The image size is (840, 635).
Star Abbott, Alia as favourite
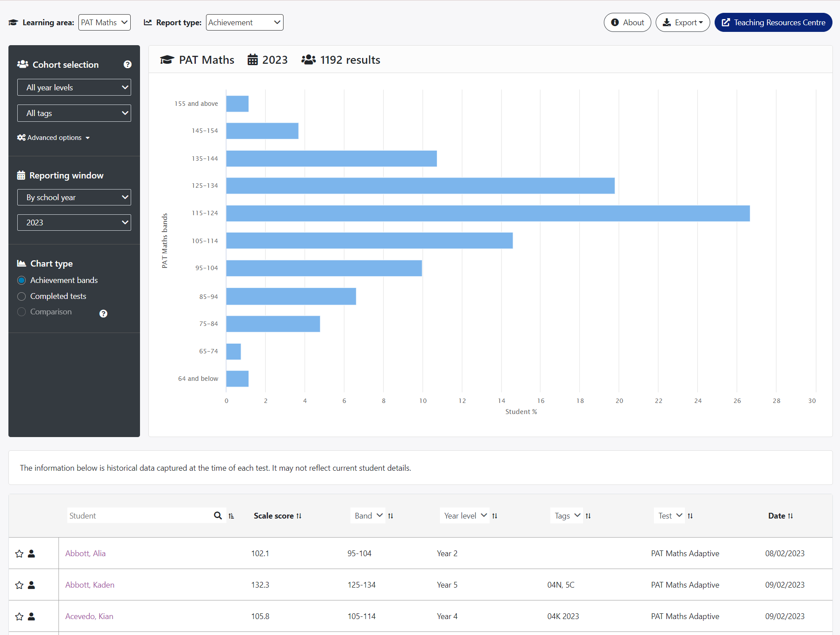point(19,554)
